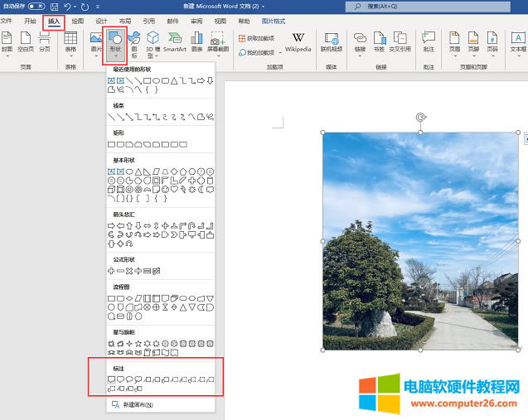This screenshot has width=528, height=420.
Task: Insert a SmartArt graphic
Action: click(174, 42)
